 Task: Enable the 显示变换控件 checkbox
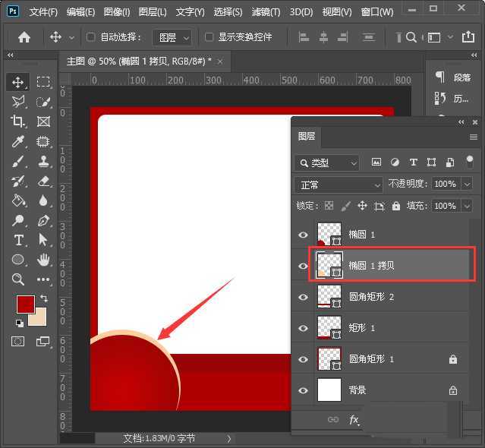pos(209,37)
